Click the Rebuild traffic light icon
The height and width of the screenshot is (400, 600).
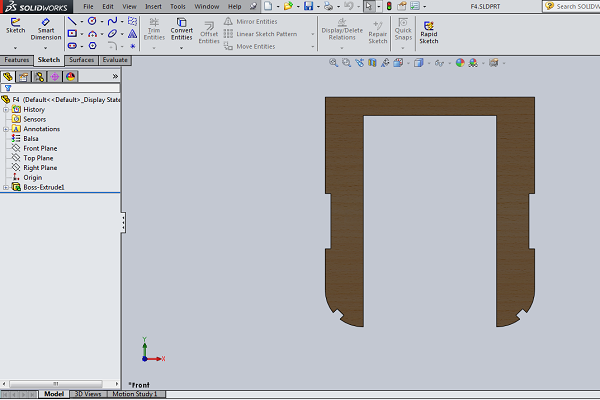(x=389, y=6)
